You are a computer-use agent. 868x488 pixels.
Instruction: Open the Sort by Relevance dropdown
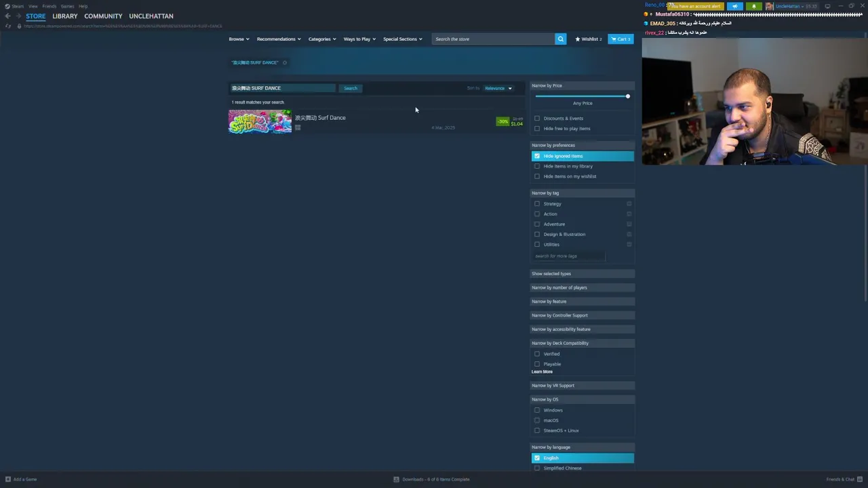pos(498,88)
